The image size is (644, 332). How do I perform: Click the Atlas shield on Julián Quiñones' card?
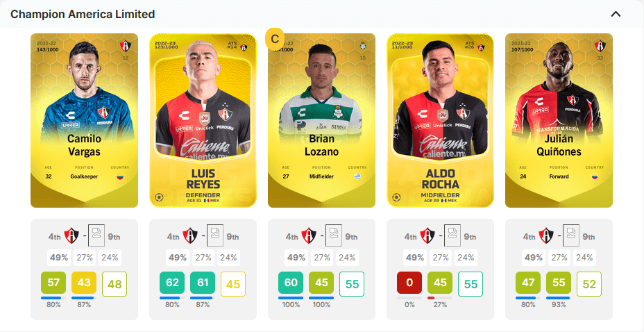point(600,46)
